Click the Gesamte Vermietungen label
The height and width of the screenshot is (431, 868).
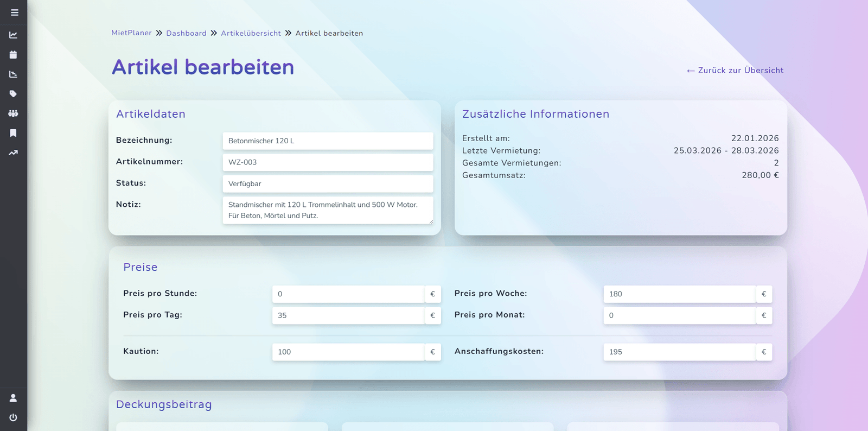point(512,163)
